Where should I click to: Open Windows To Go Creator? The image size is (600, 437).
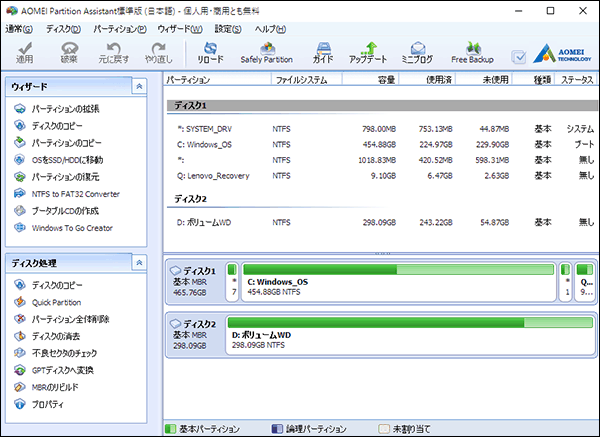[x=64, y=228]
